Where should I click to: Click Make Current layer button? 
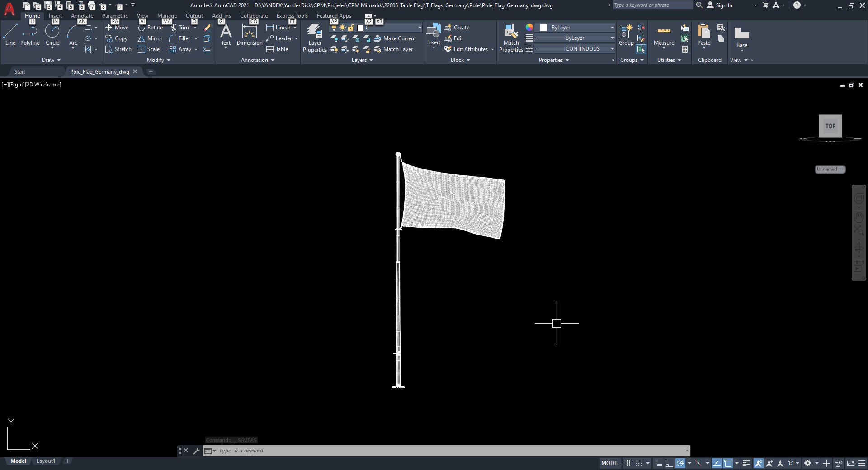coord(395,38)
